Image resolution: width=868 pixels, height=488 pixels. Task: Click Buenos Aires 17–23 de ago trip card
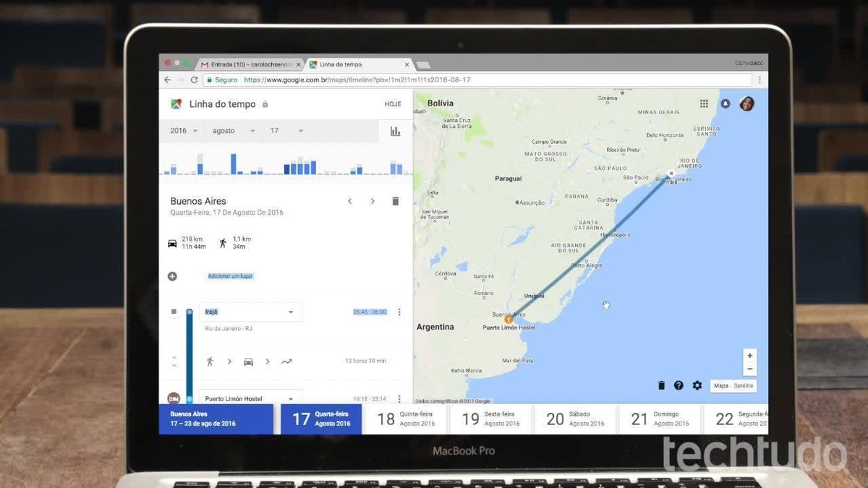tap(216, 419)
